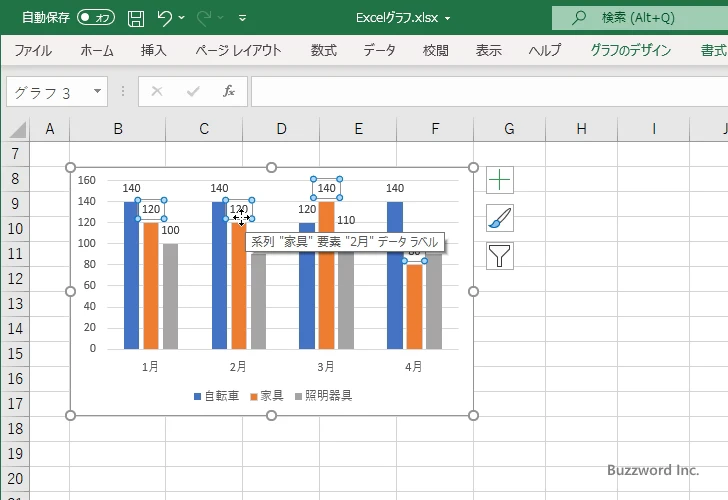The image size is (728, 500).
Task: Click the blue 自転車 bar for 1月
Action: point(131,275)
